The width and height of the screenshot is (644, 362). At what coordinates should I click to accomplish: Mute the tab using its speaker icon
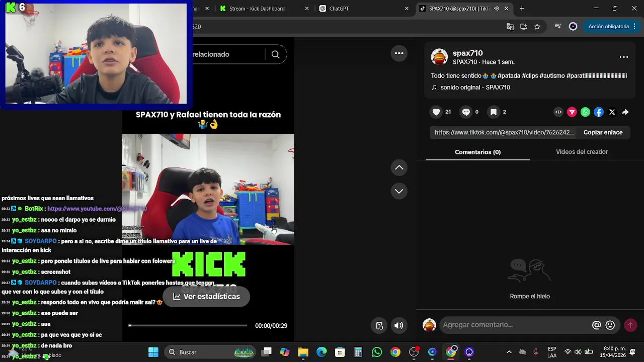[497, 9]
